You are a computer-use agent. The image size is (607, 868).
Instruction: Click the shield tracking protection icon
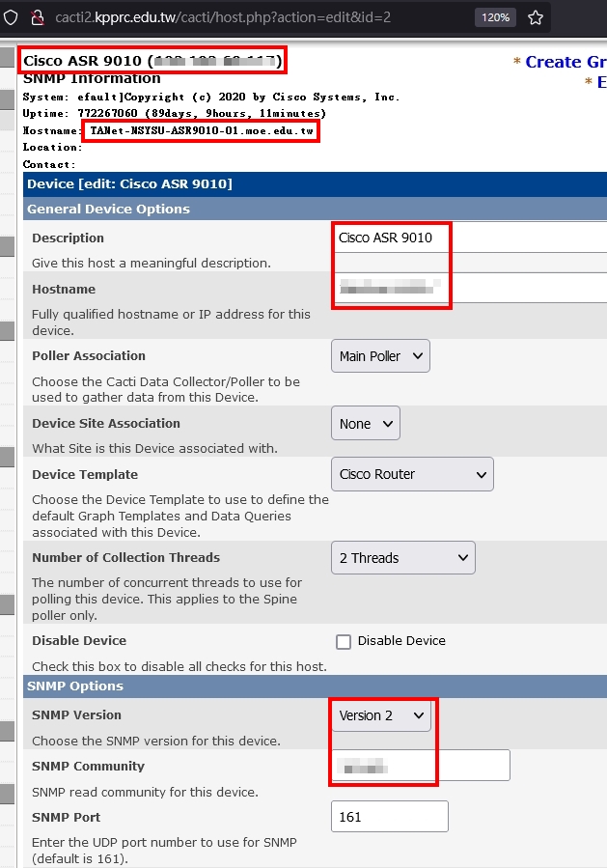(x=10, y=17)
